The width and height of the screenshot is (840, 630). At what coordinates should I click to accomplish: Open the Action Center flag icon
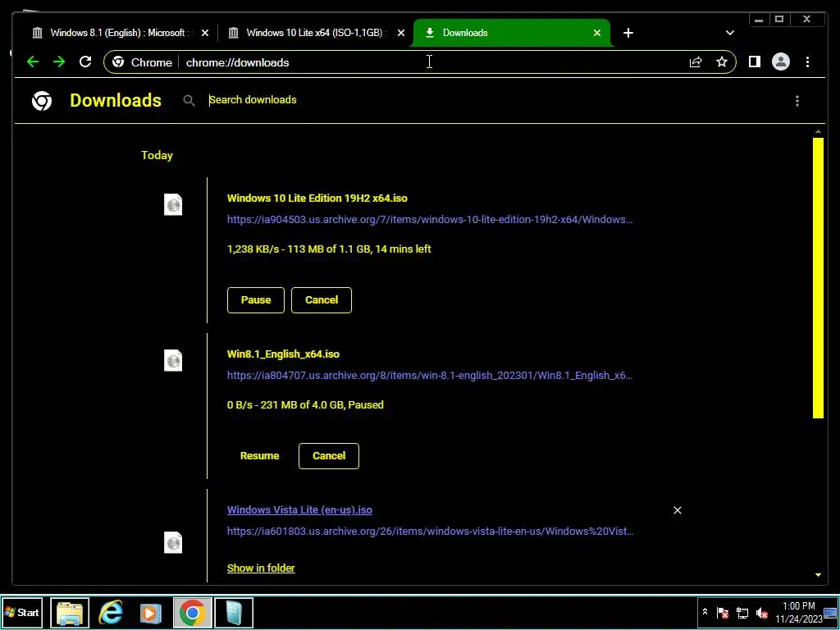pos(723,613)
